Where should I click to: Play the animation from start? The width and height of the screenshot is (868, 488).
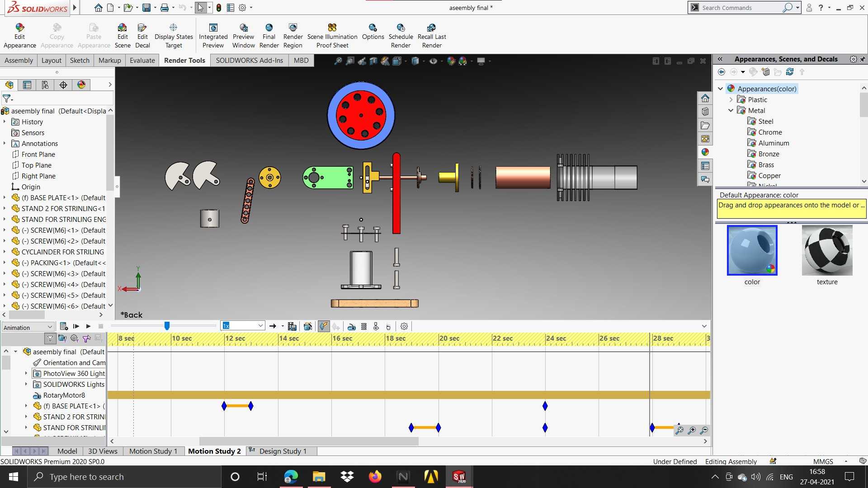click(x=76, y=326)
